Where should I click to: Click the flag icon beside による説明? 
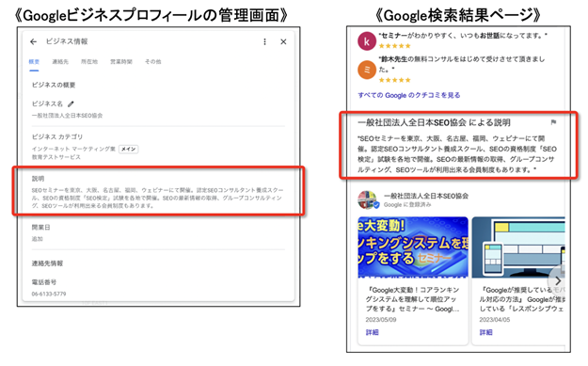pos(553,122)
